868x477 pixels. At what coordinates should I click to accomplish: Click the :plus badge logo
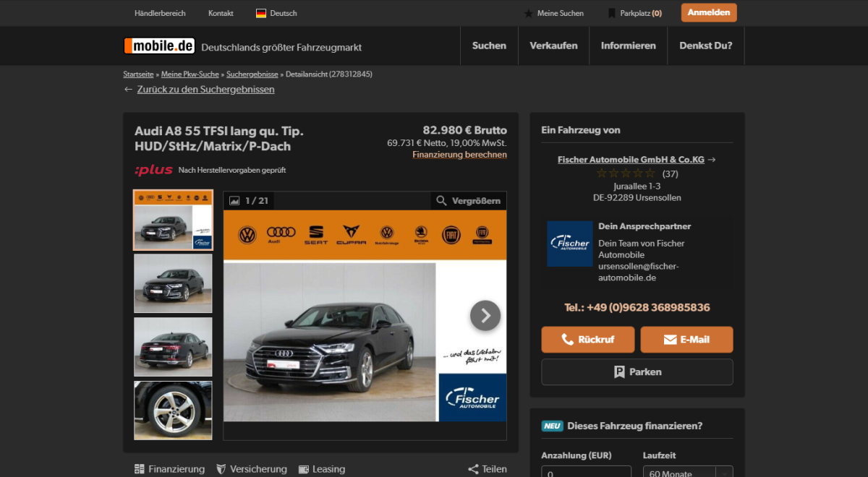tap(154, 170)
